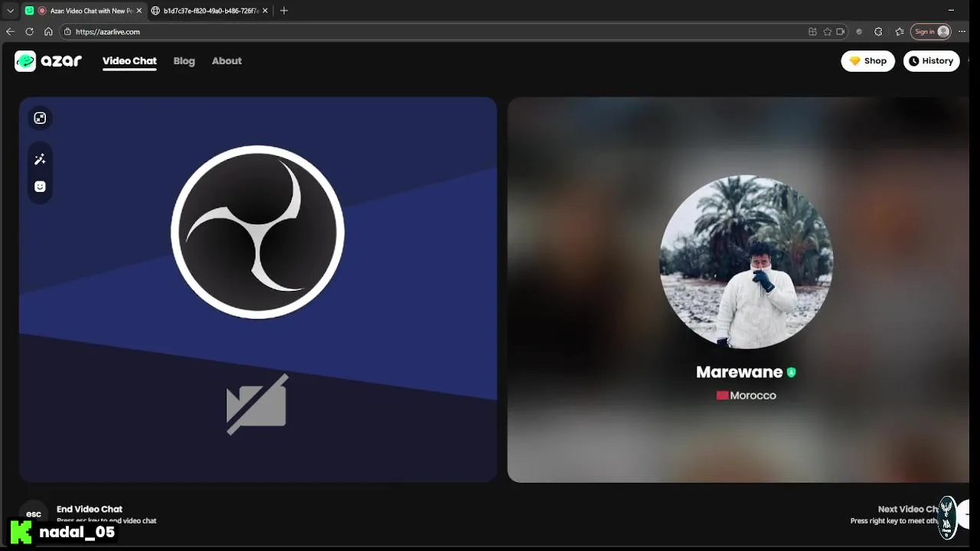This screenshot has width=980, height=551.
Task: Click the site lock info icon
Action: [67, 31]
